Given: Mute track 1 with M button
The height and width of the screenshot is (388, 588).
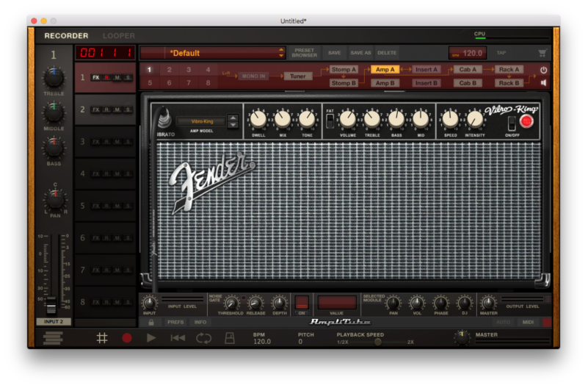Looking at the screenshot, I should (x=117, y=78).
